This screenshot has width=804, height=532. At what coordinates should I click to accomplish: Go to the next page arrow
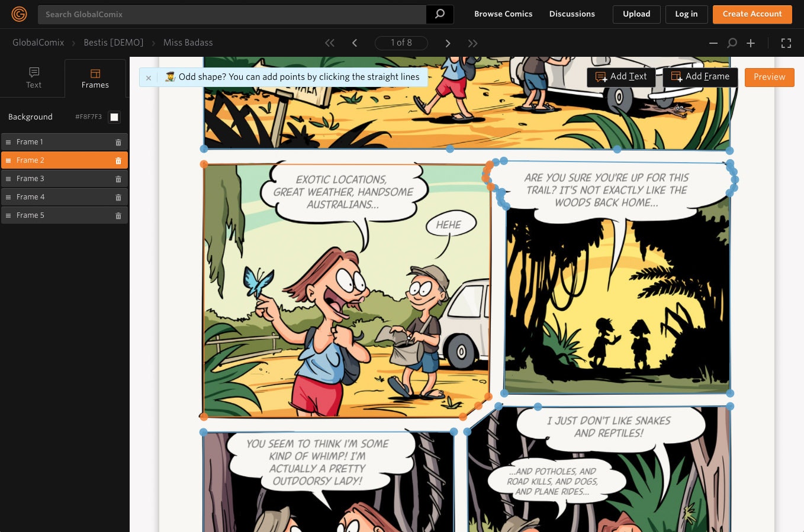tap(448, 43)
